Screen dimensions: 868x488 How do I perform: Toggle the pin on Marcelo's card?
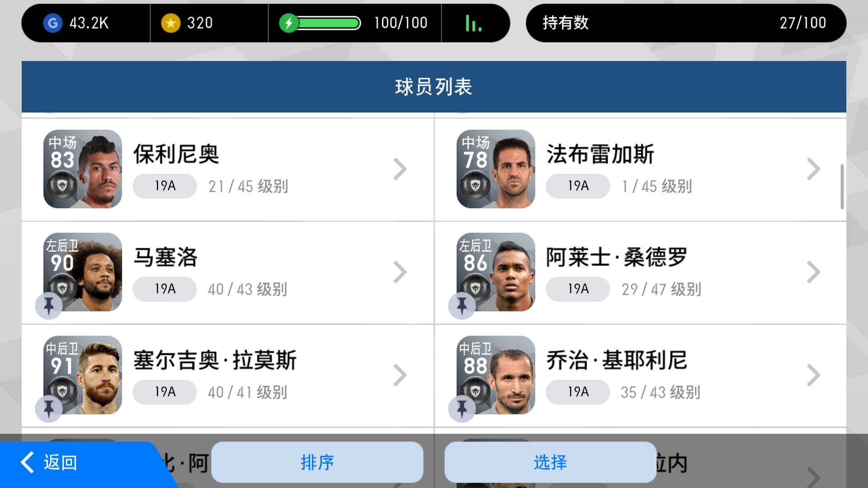pyautogui.click(x=49, y=306)
